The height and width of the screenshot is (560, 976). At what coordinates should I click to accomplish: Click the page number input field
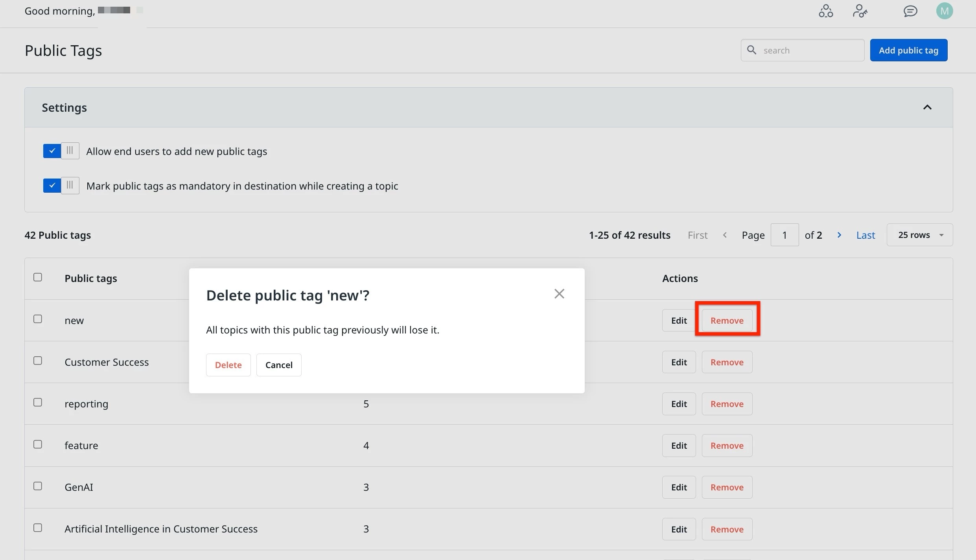[784, 235]
